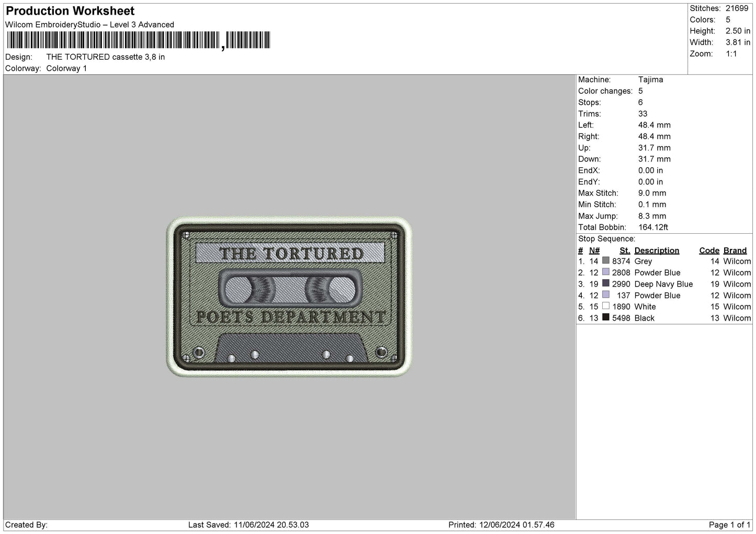
Task: Click 'Printed: 12/06/2024 01.57.46' footer text
Action: [x=501, y=525]
